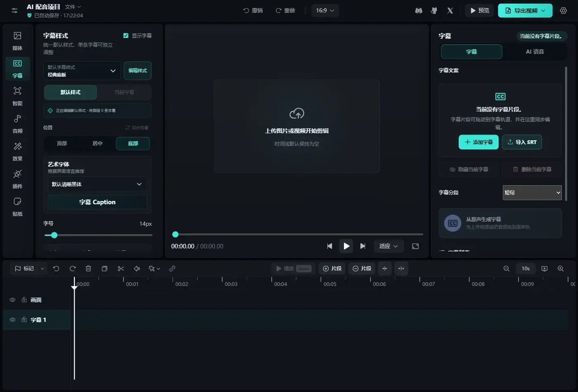Click the 添加字幕 button
This screenshot has width=578, height=392.
tap(479, 142)
